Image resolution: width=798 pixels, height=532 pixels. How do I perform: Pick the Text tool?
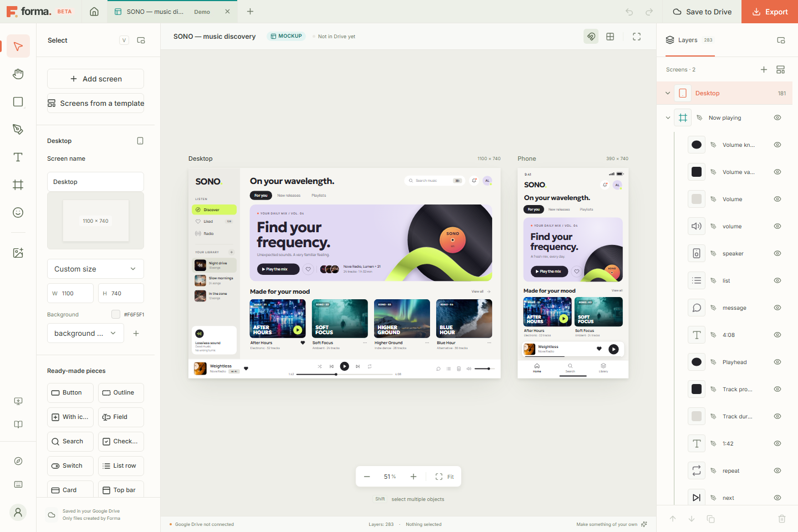(18, 157)
